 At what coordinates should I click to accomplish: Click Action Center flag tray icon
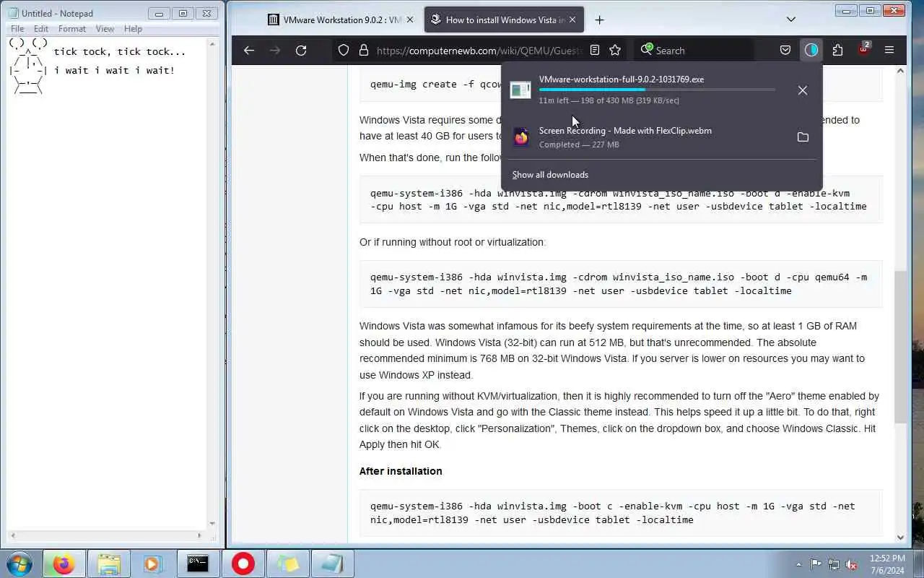point(816,564)
